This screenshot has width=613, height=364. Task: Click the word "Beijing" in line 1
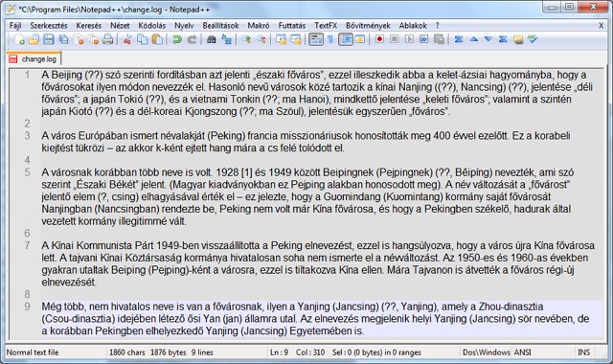pyautogui.click(x=66, y=75)
